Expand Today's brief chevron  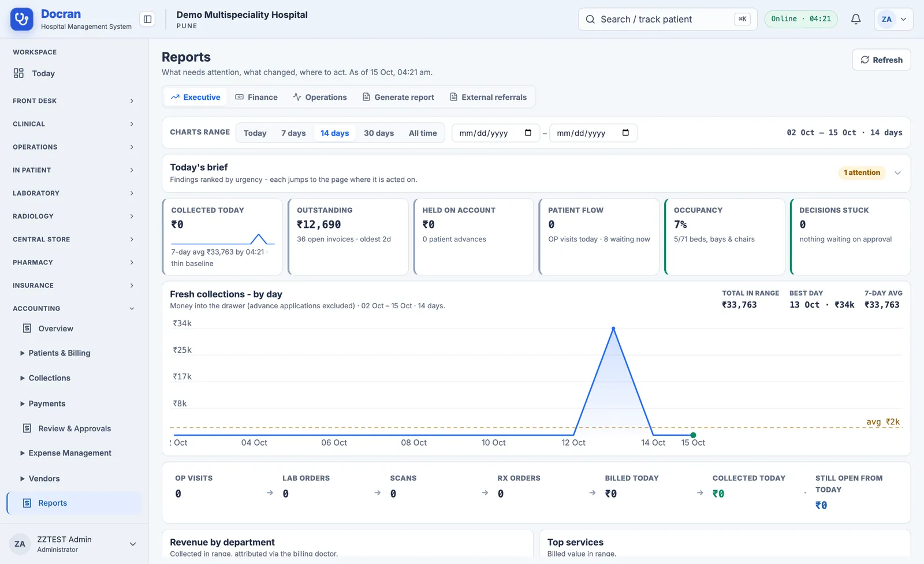(x=897, y=173)
